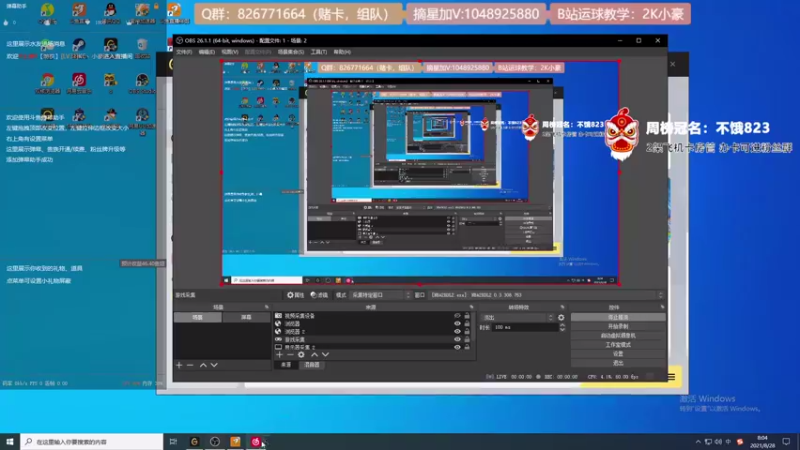Remove the selected scene with the minus icon
This screenshot has height=450, width=800.
[190, 365]
